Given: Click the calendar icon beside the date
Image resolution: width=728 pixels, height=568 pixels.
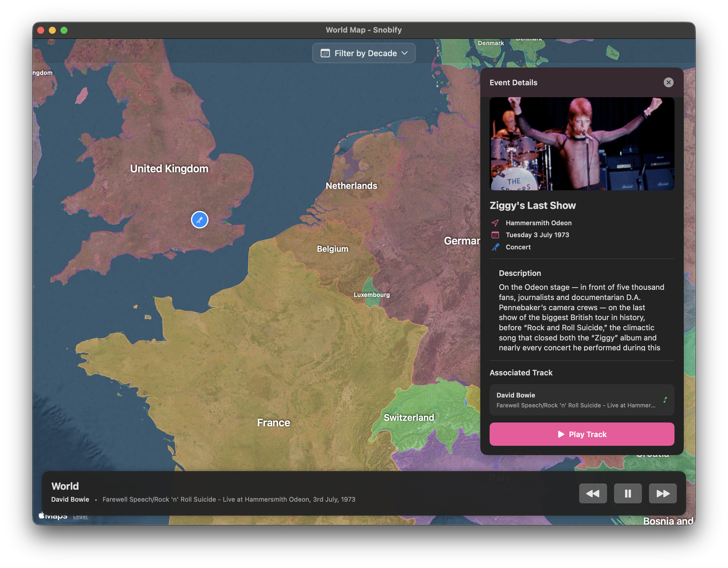Looking at the screenshot, I should click(x=495, y=235).
